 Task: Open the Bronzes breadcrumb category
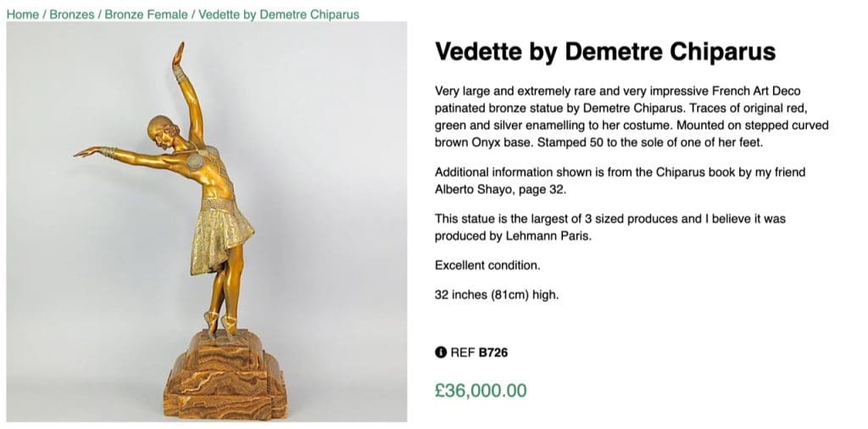[x=72, y=14]
